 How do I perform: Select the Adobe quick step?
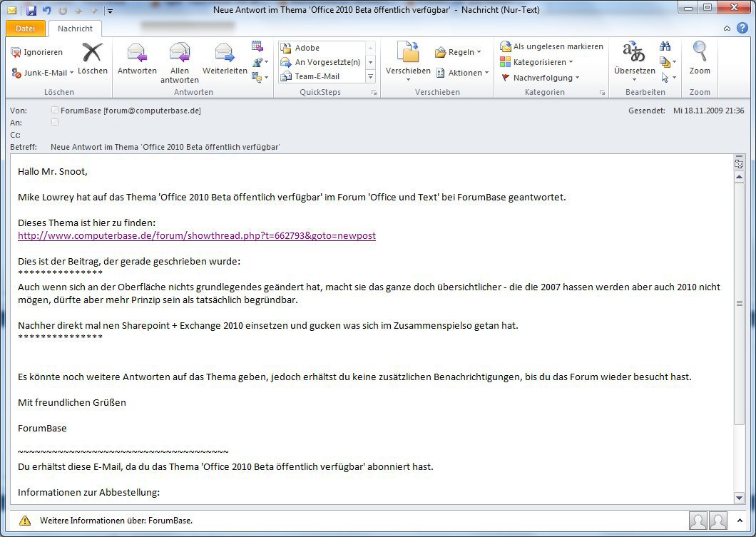(x=321, y=48)
